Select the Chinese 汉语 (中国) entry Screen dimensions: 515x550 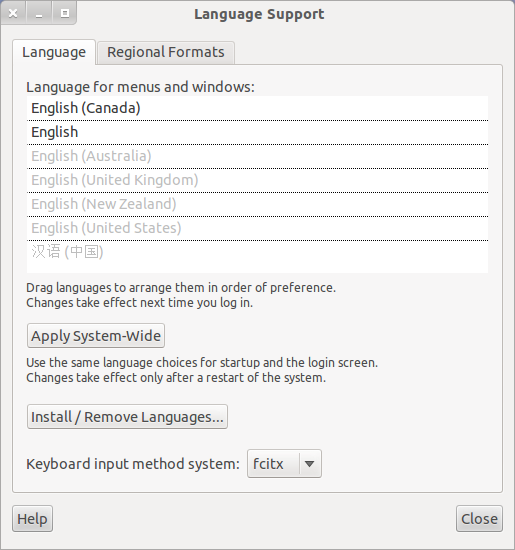click(x=257, y=252)
